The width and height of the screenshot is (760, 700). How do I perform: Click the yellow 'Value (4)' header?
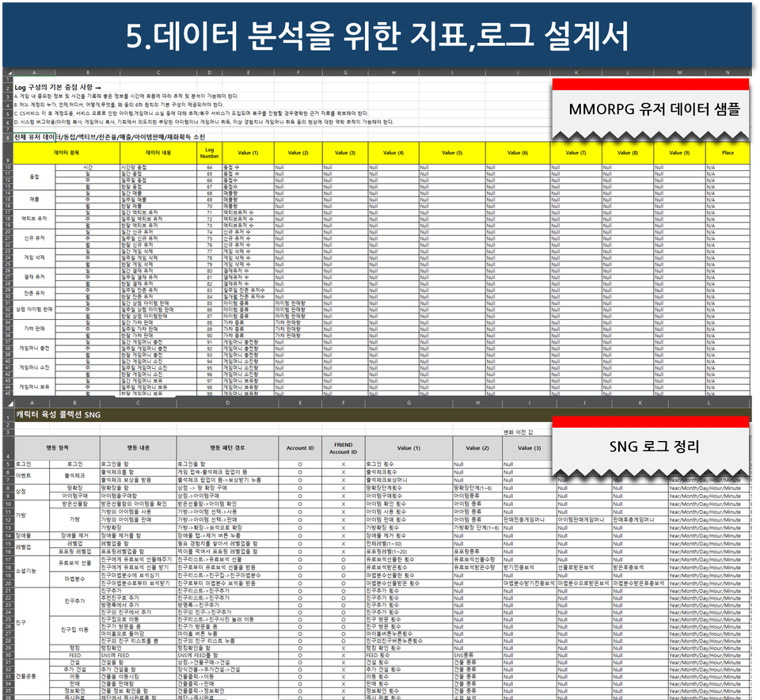[x=393, y=153]
